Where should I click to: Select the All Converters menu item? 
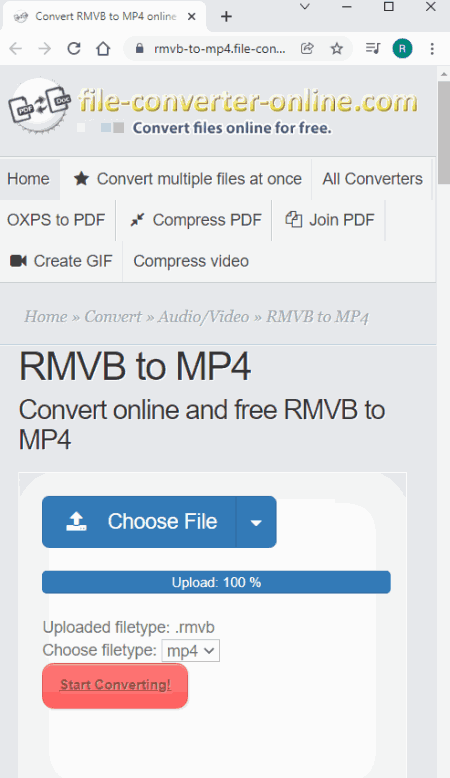coord(373,179)
